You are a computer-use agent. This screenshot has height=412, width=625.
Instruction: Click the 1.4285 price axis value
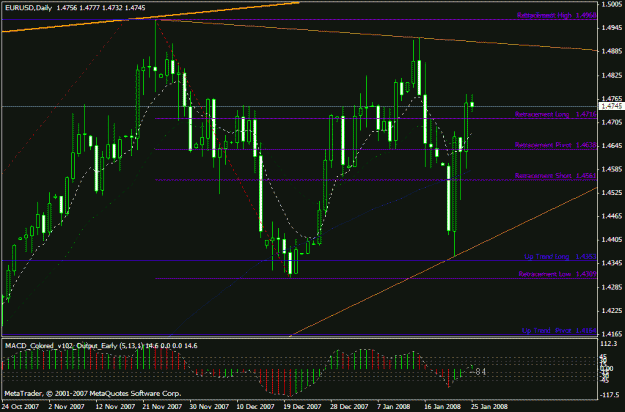(x=612, y=287)
